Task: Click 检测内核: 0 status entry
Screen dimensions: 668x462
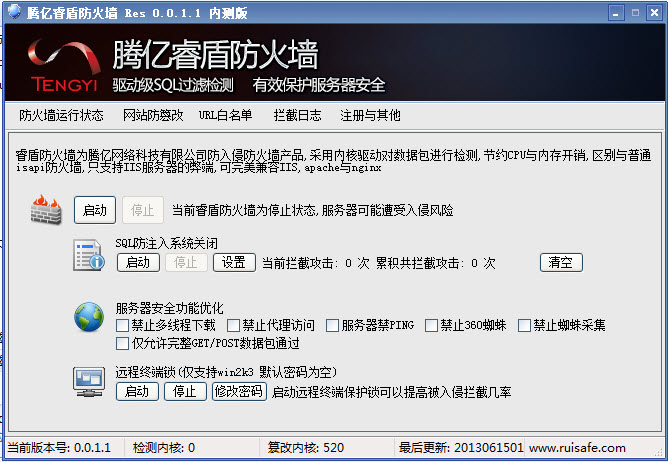Action: (x=164, y=448)
